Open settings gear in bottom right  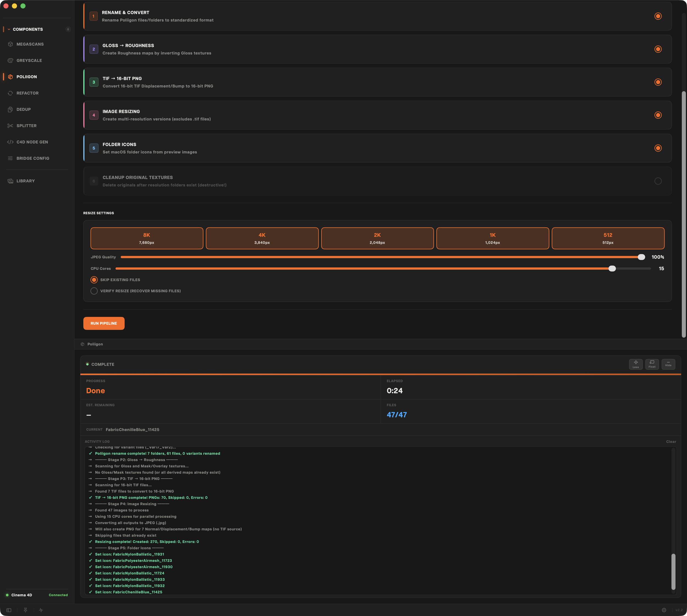click(664, 610)
